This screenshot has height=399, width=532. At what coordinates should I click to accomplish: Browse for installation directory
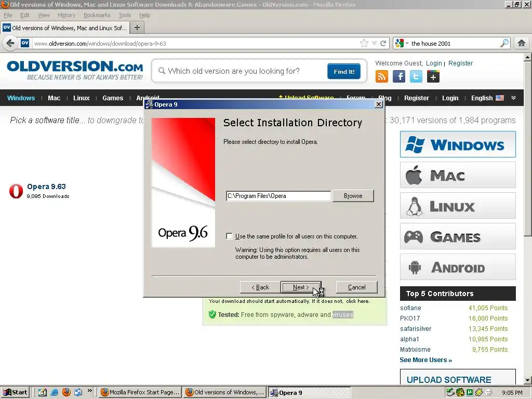[x=353, y=196]
